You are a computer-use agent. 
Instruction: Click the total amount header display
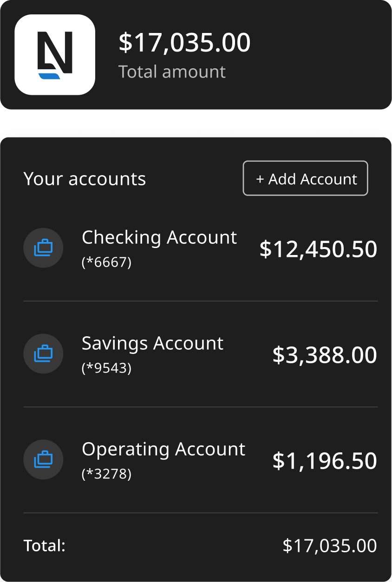pyautogui.click(x=184, y=42)
